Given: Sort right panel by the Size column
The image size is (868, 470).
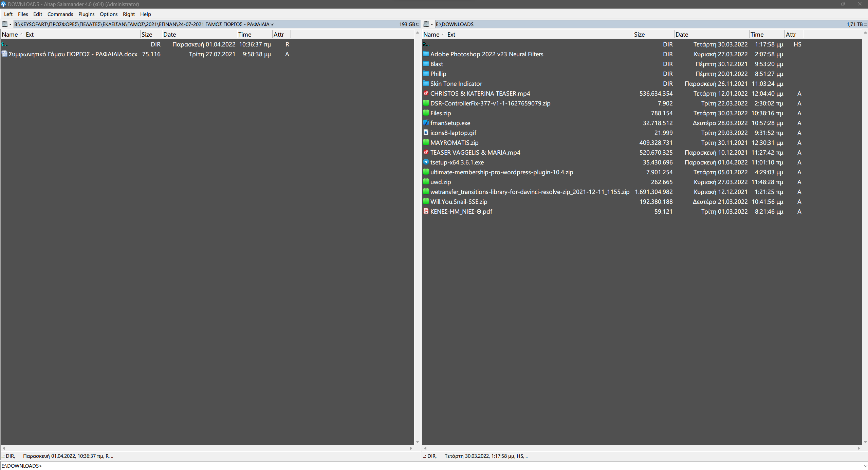Looking at the screenshot, I should (639, 34).
